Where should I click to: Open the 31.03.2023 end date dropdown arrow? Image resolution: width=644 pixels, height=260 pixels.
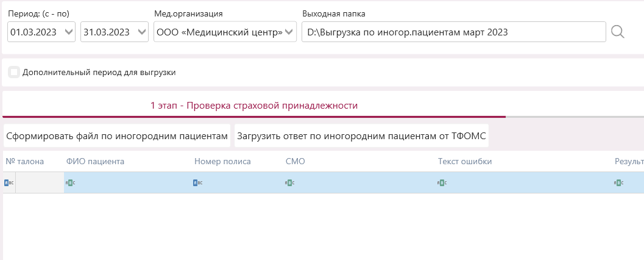tap(142, 32)
